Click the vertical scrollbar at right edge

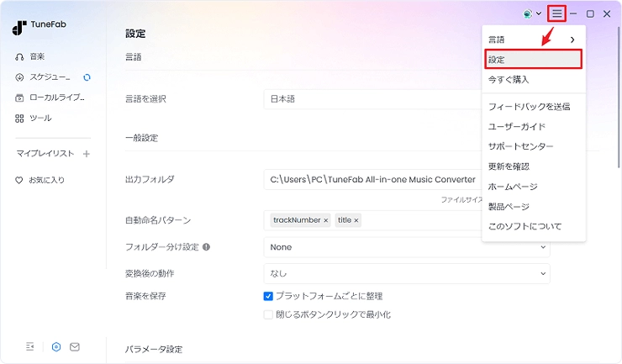click(619, 98)
